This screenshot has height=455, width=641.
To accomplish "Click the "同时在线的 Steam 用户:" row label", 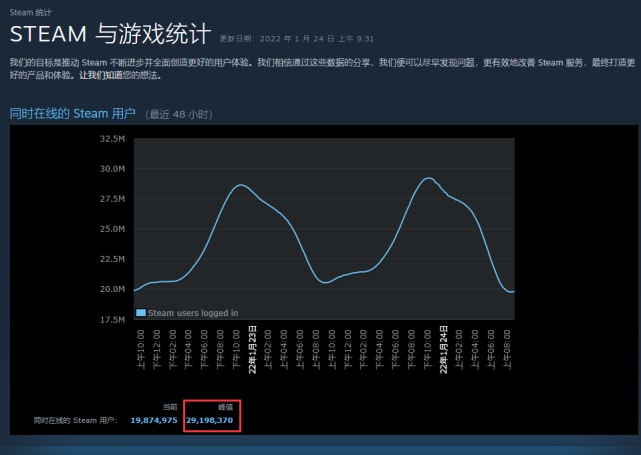I will pos(76,421).
